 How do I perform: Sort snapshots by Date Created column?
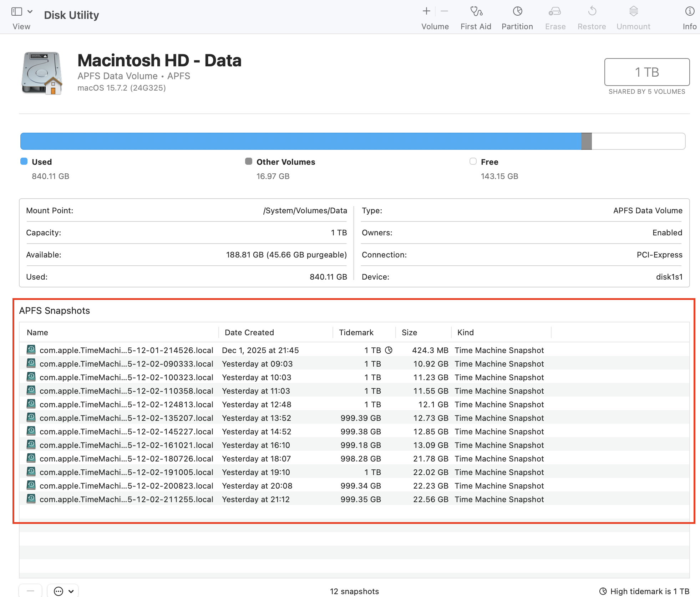click(x=249, y=332)
